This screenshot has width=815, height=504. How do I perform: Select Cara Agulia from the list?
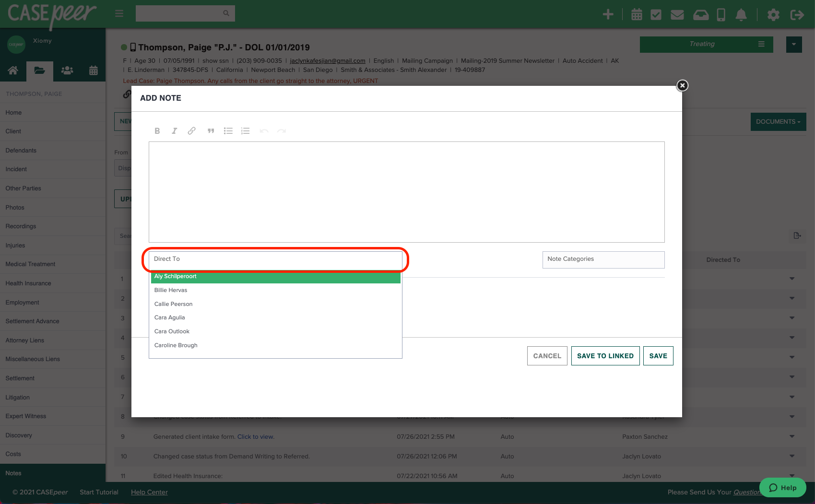275,317
